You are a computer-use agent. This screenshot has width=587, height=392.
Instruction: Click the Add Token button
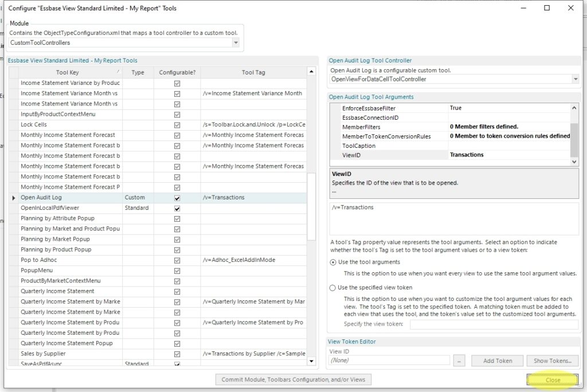[x=496, y=360]
